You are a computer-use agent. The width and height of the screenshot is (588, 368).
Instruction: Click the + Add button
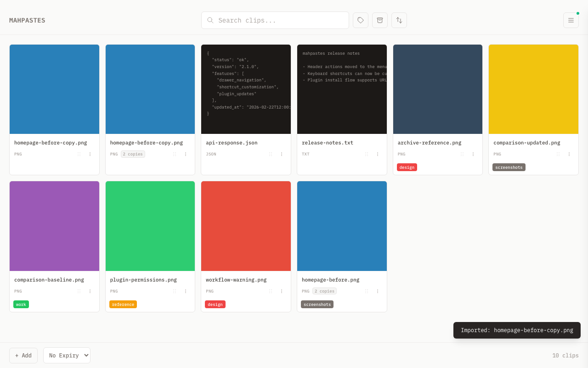pos(23,355)
